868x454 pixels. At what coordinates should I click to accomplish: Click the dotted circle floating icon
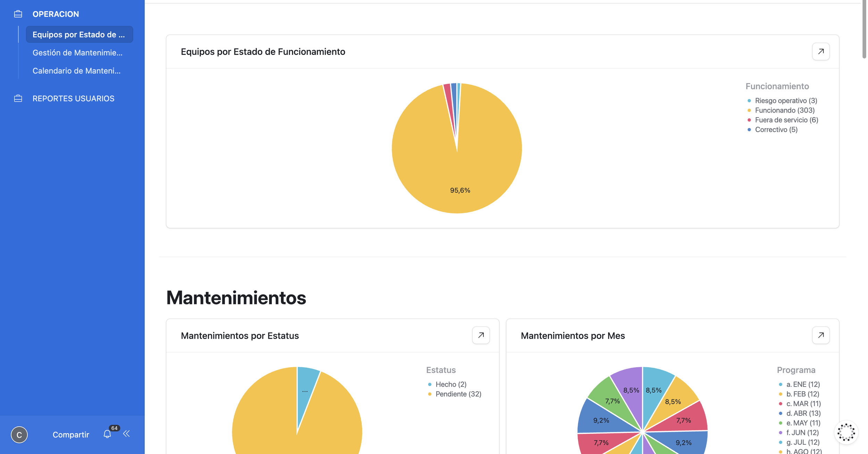click(x=846, y=432)
